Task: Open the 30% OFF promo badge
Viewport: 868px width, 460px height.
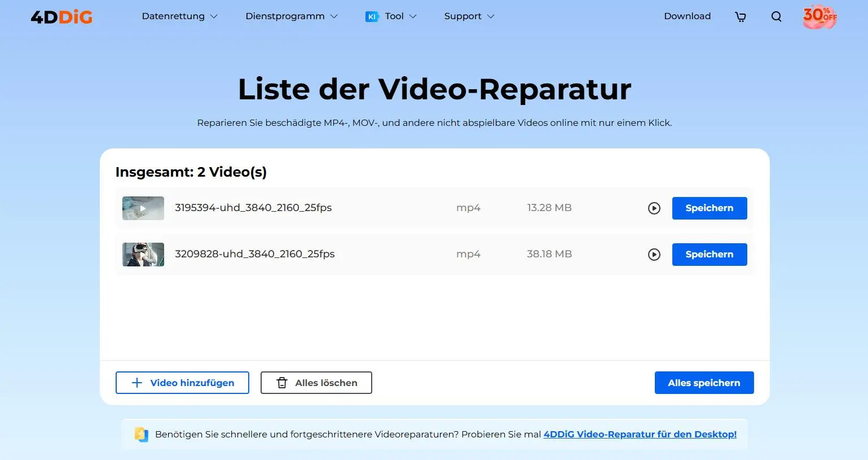Action: click(819, 16)
